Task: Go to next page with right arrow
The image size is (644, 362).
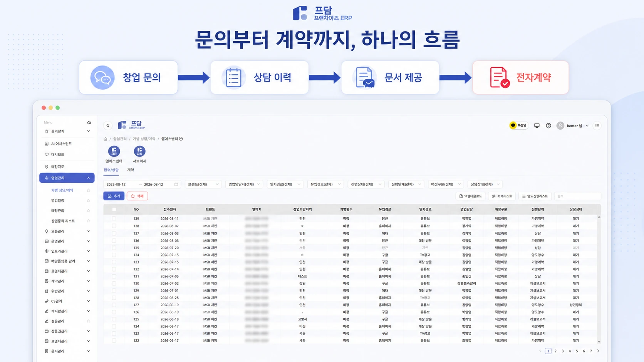Action: (x=598, y=351)
